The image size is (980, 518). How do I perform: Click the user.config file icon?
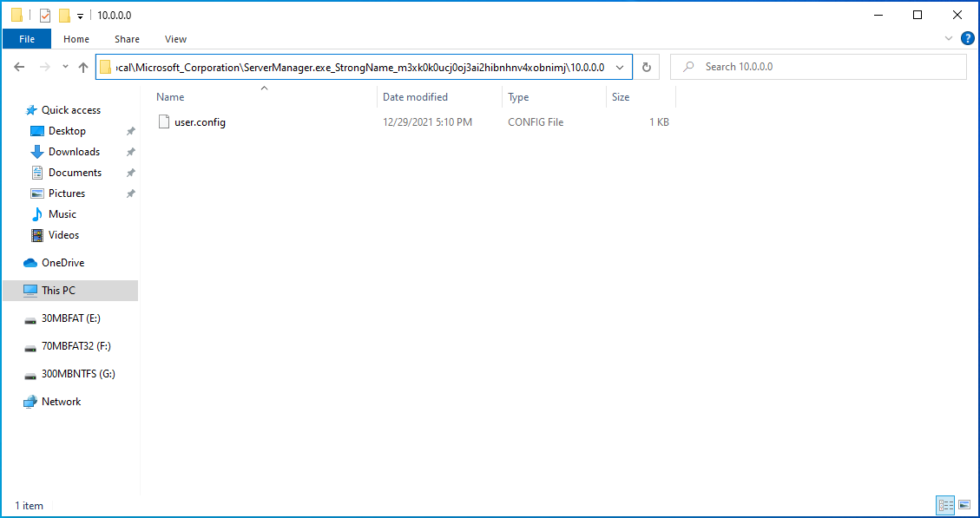click(x=164, y=121)
